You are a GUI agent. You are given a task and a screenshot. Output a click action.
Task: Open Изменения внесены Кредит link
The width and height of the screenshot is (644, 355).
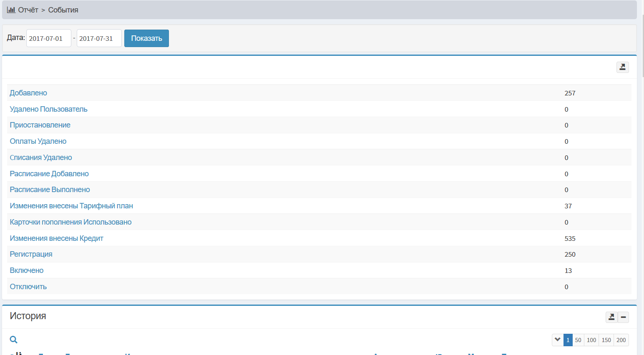(x=56, y=238)
